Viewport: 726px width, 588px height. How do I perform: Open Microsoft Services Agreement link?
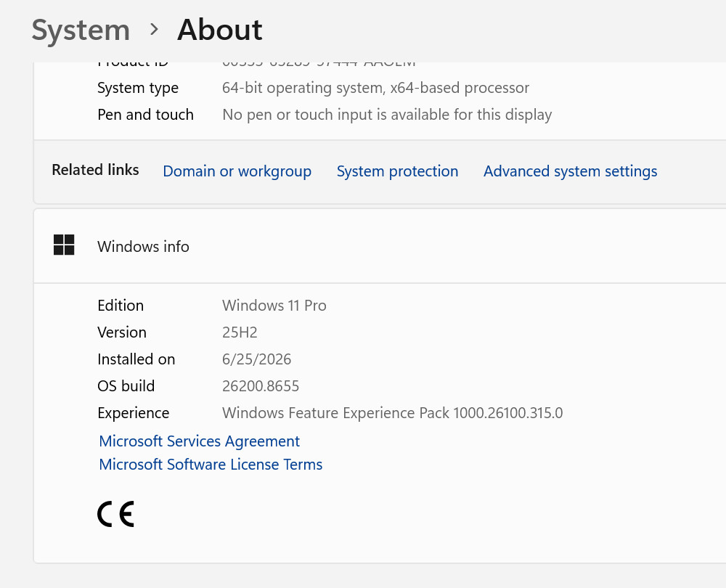pos(200,441)
